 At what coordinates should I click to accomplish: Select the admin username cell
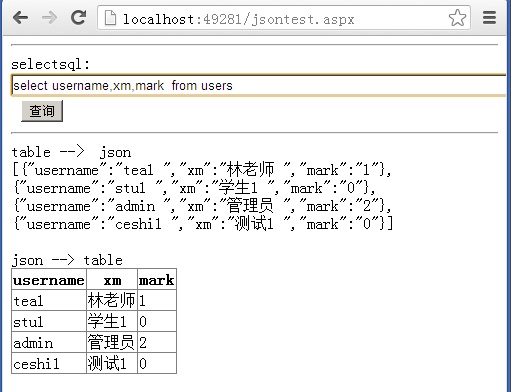[49, 342]
